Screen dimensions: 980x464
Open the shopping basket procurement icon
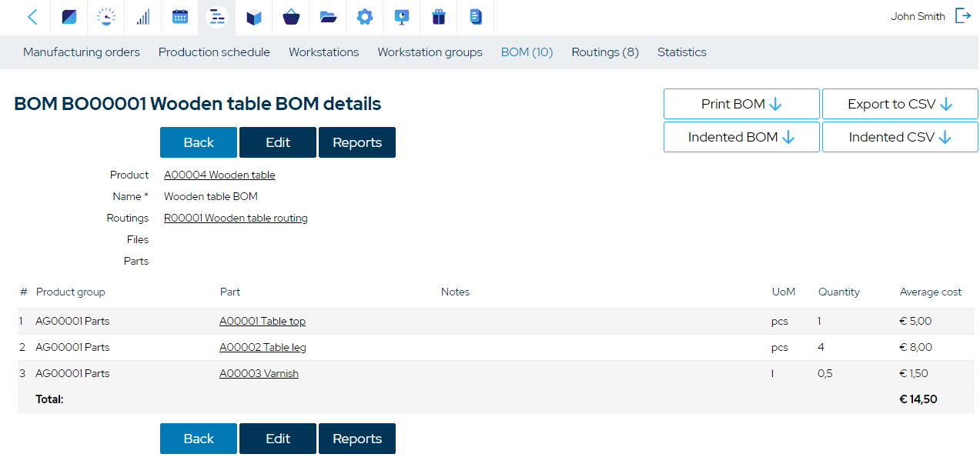click(291, 17)
